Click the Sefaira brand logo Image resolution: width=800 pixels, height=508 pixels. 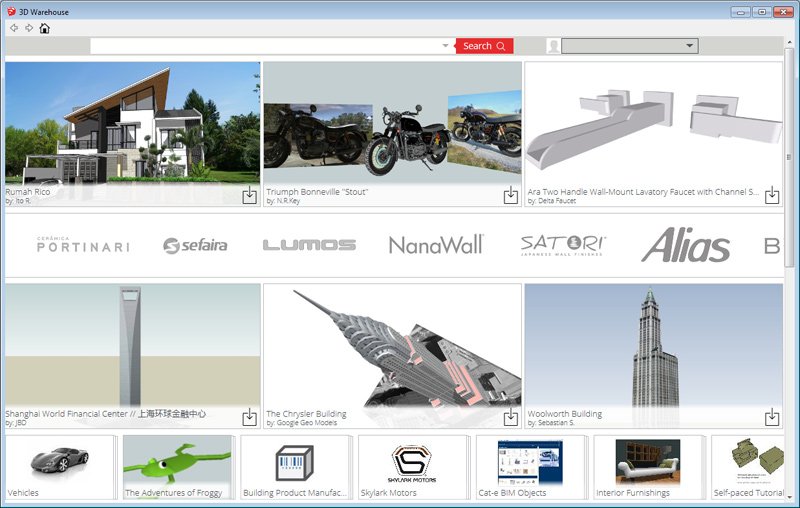[x=195, y=245]
